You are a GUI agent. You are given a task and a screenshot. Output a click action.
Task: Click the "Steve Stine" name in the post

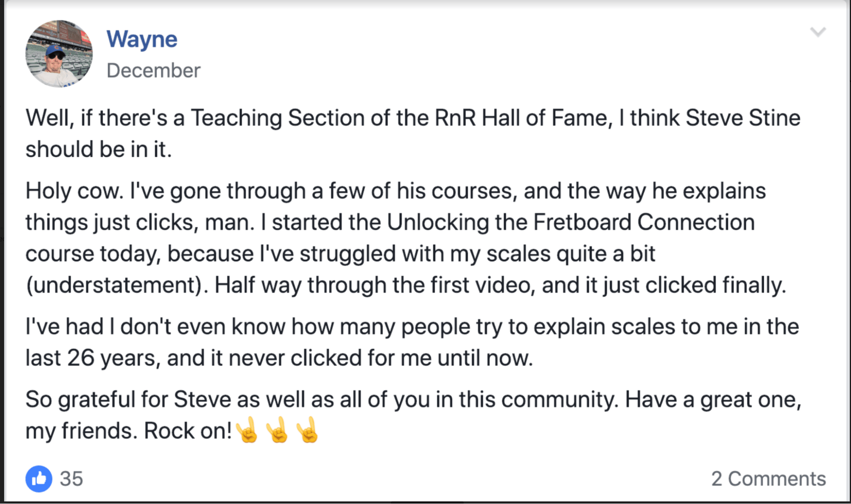click(x=743, y=118)
